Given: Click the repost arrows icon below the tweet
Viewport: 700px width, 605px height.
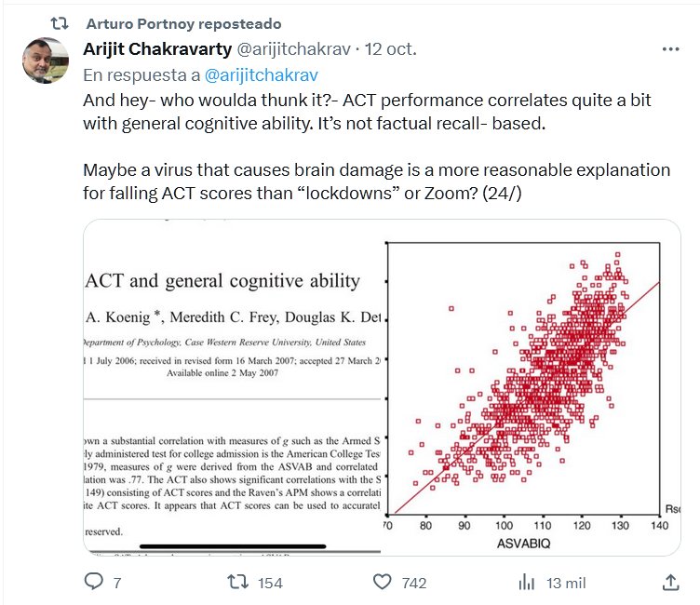Looking at the screenshot, I should (237, 582).
